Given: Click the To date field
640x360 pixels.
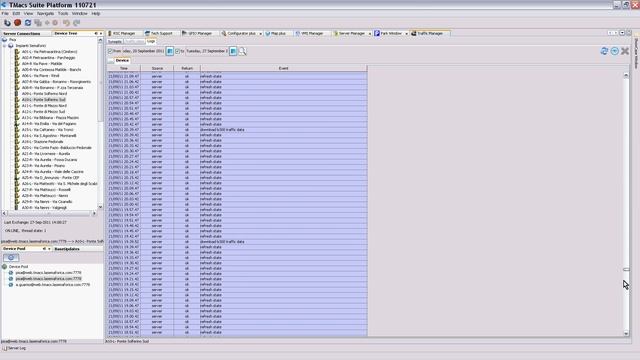Looking at the screenshot, I should [x=207, y=51].
